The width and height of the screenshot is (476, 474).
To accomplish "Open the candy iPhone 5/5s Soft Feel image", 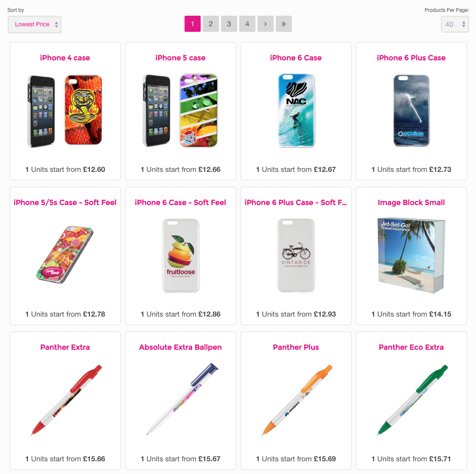I will (64, 255).
